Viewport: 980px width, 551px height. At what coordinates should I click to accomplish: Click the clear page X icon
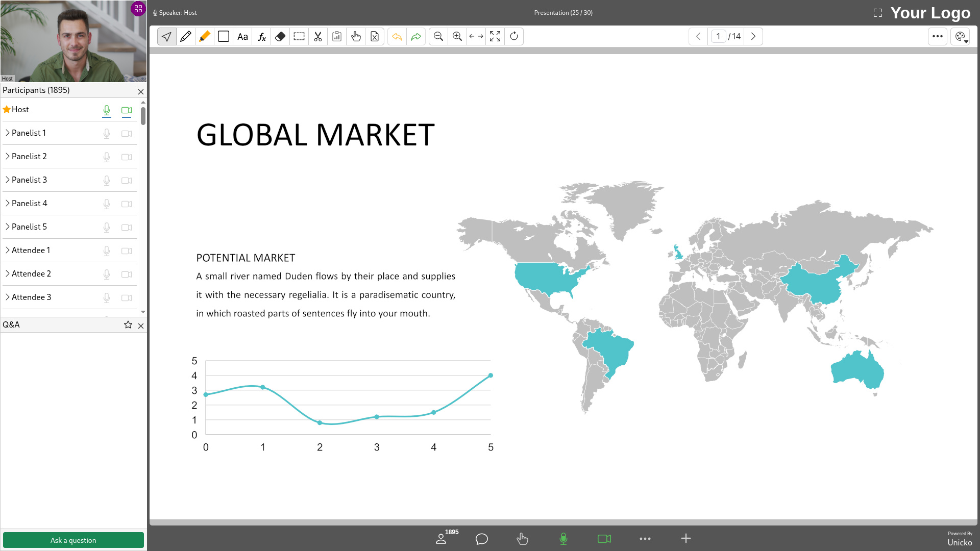click(x=375, y=36)
